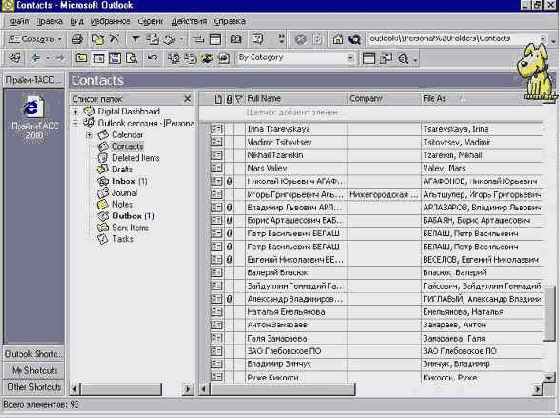Click the Up One Level folder icon
The image size is (560, 418).
[81, 58]
